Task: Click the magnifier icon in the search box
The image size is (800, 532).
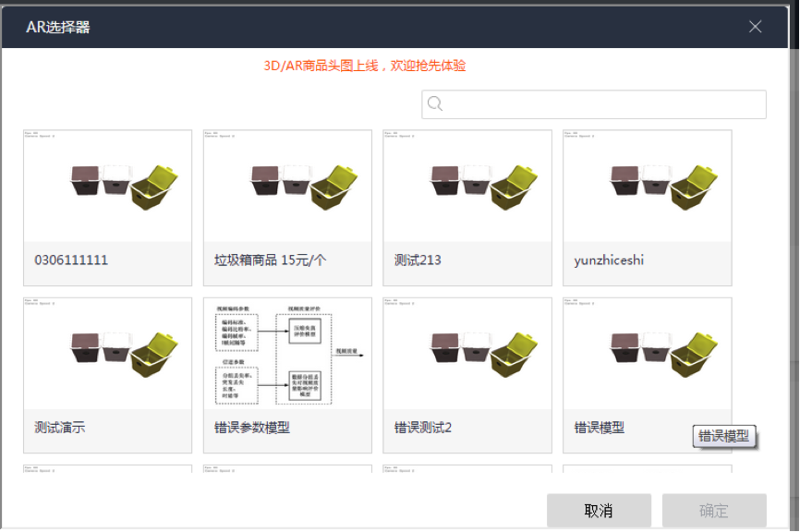Action: tap(434, 103)
